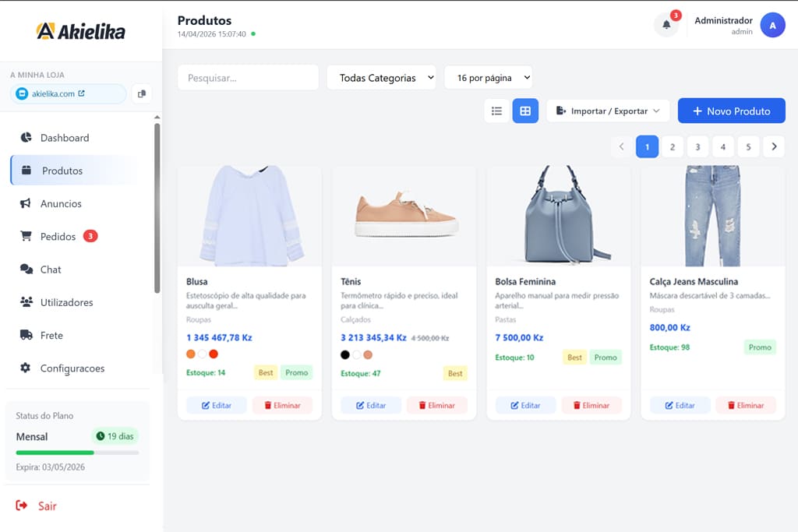
Task: Open the Dashboard via its pie-chart icon
Action: (x=26, y=137)
